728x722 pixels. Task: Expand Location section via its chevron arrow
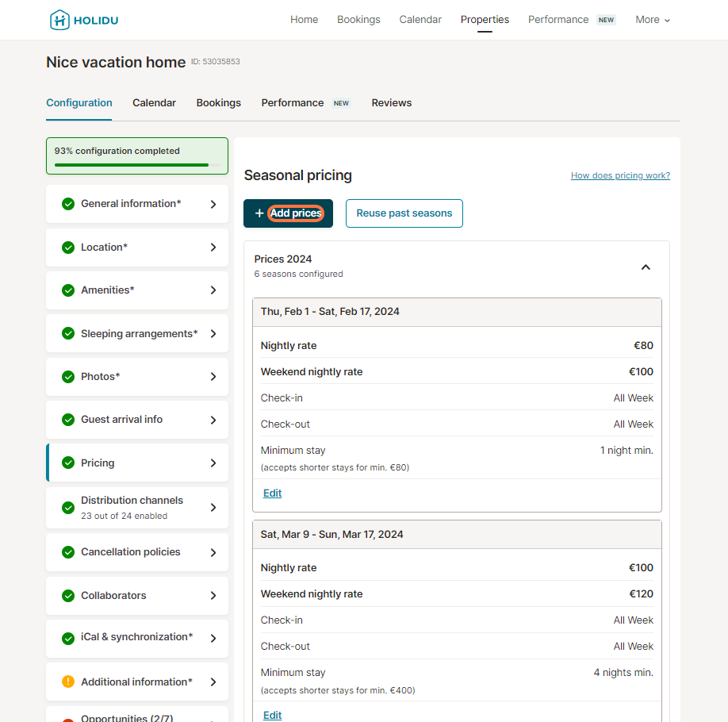pos(213,248)
